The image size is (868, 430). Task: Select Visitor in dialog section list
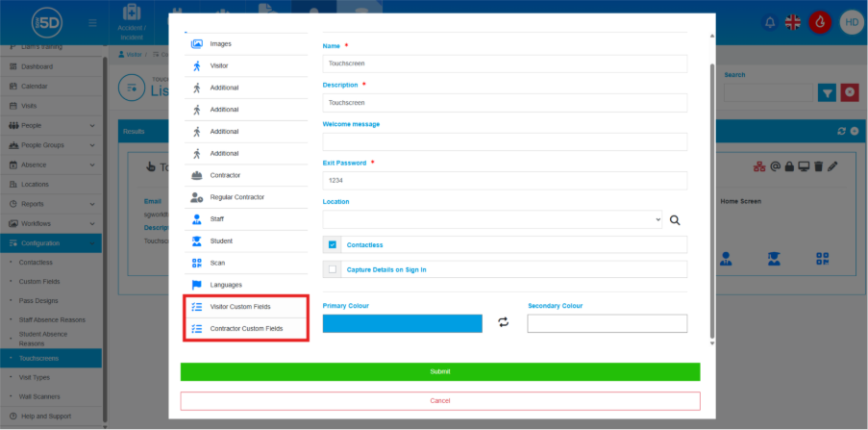click(246, 66)
